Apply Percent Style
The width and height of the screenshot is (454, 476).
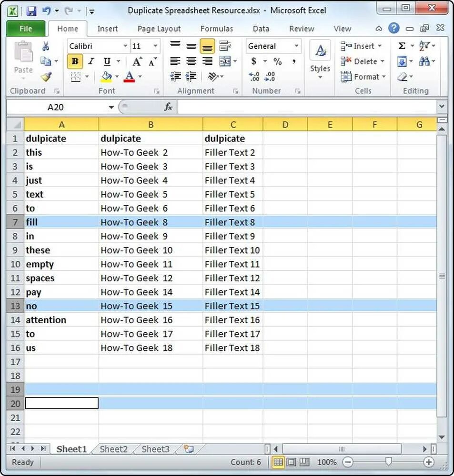[x=277, y=61]
